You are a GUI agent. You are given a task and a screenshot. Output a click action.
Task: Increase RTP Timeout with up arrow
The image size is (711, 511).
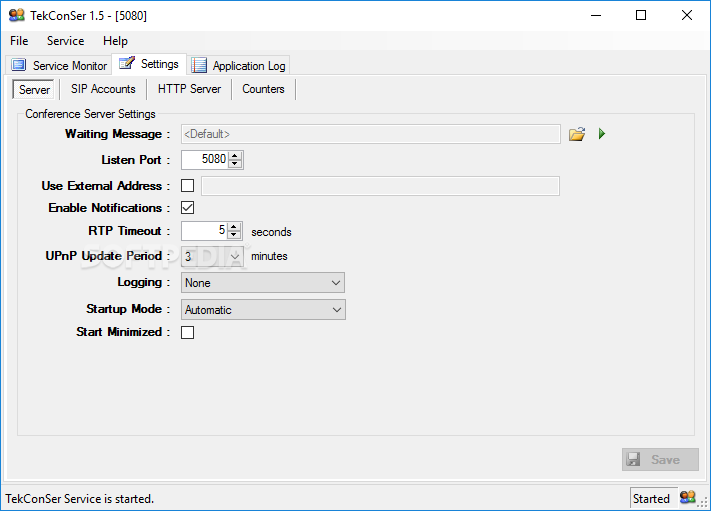coord(234,227)
